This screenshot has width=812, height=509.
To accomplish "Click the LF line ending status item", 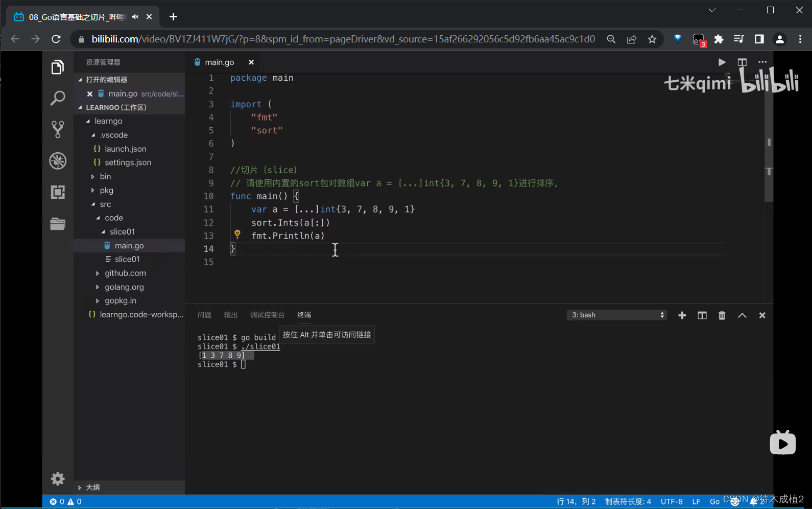I will coord(696,502).
